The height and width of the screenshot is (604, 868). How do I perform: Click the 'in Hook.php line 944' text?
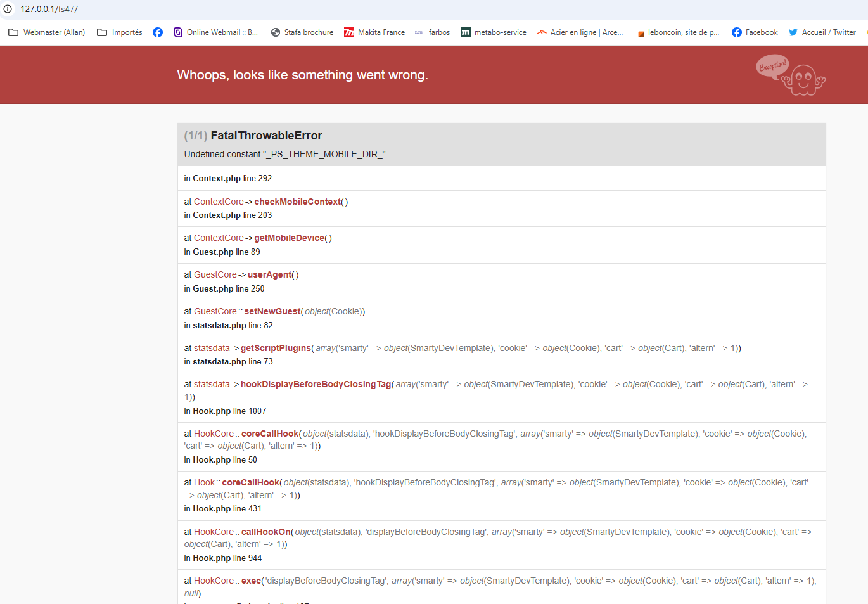click(223, 558)
